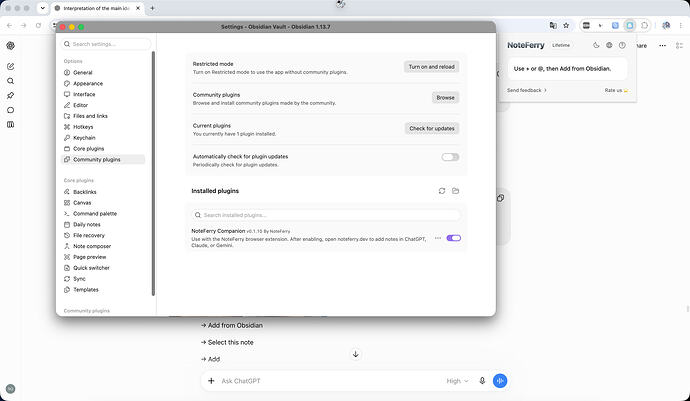Bookmark page with star icon
This screenshot has width=690, height=401.
[x=566, y=26]
